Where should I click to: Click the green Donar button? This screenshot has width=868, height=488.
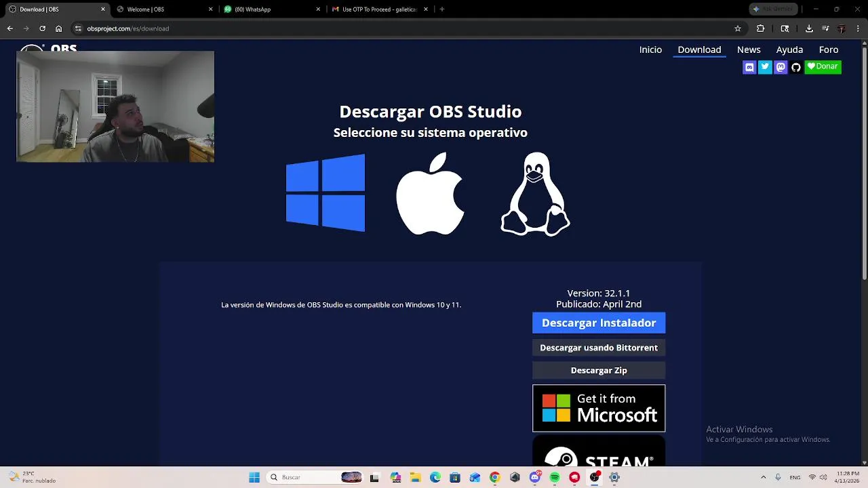(823, 66)
